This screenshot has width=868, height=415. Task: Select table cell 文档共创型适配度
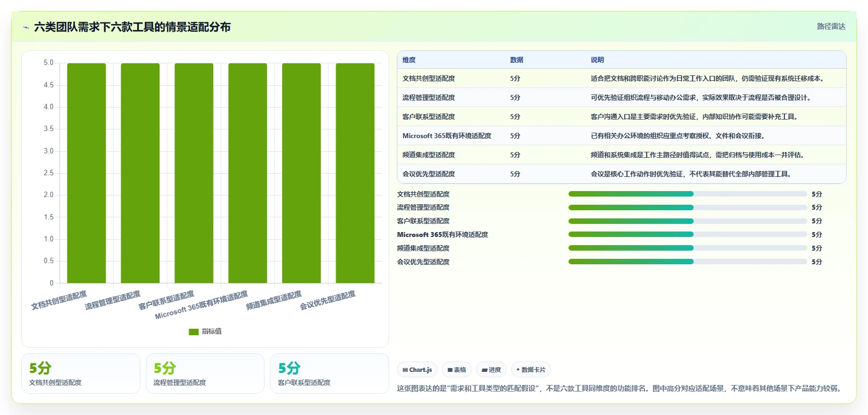pyautogui.click(x=429, y=79)
